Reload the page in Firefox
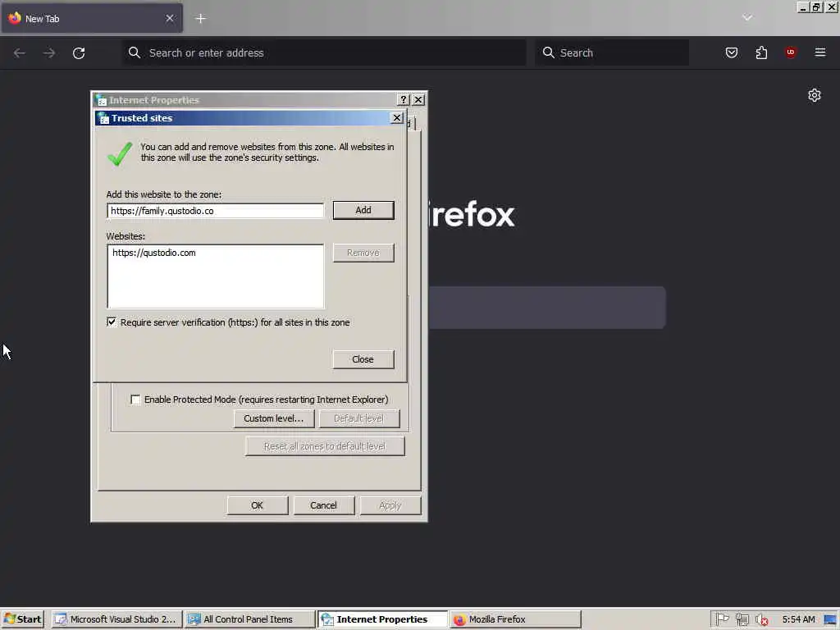 [79, 53]
